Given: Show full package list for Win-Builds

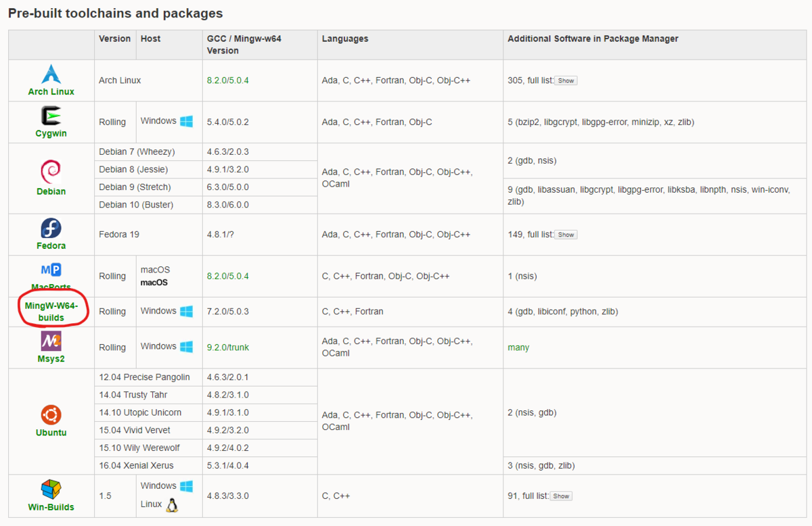Looking at the screenshot, I should (x=560, y=496).
